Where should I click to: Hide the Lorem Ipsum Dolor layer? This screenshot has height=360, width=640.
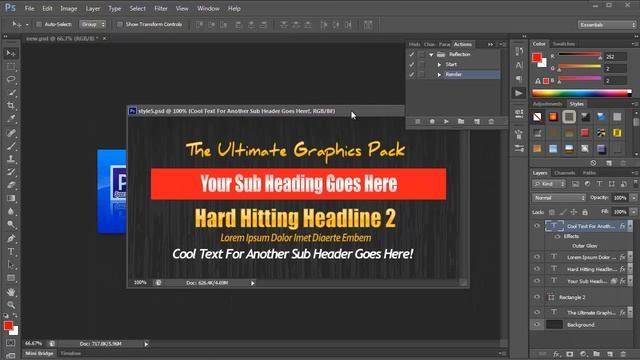[537, 257]
